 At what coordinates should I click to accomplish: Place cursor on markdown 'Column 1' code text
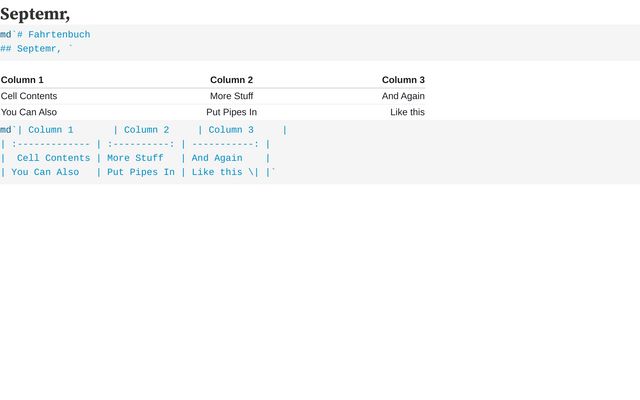pos(51,130)
